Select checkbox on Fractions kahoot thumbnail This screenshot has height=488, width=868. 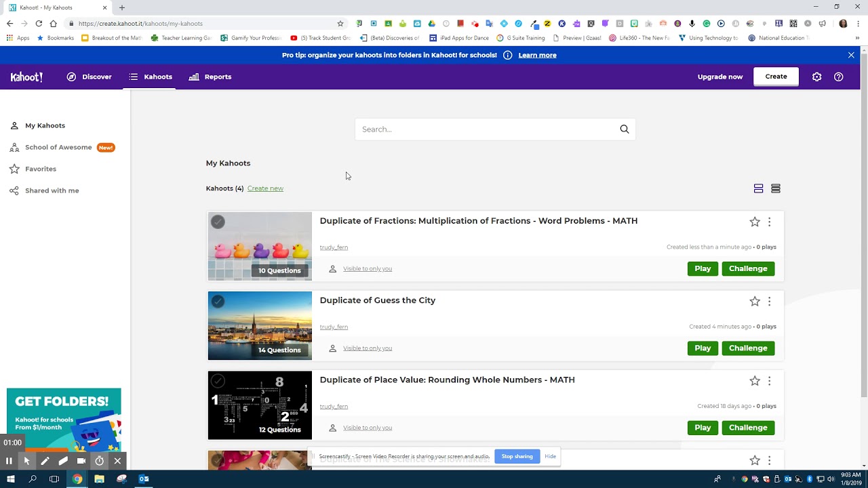(x=218, y=222)
